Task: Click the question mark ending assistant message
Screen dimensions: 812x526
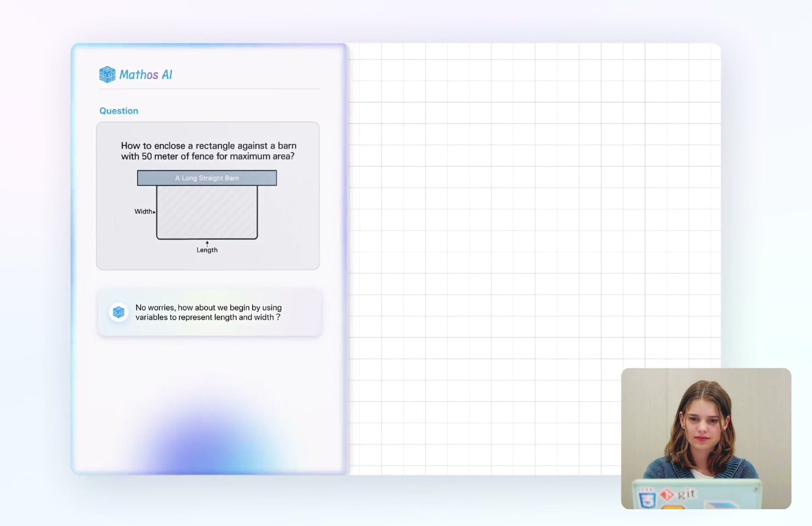Action: [x=278, y=317]
